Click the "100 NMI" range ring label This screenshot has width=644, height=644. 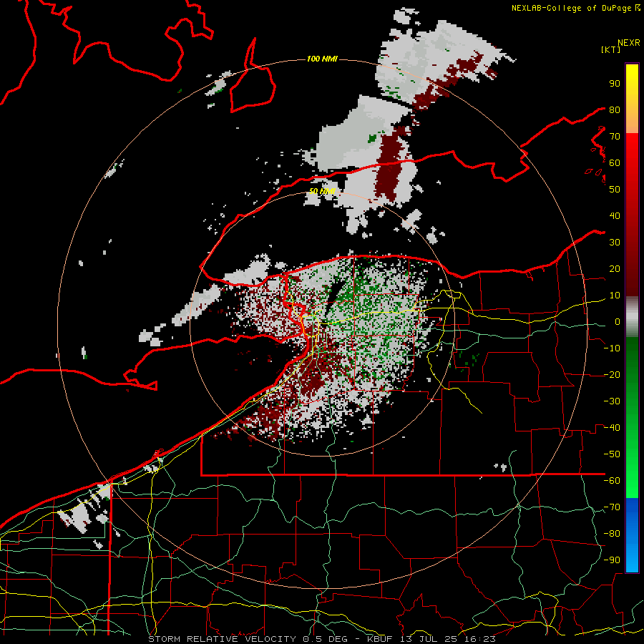tap(322, 59)
